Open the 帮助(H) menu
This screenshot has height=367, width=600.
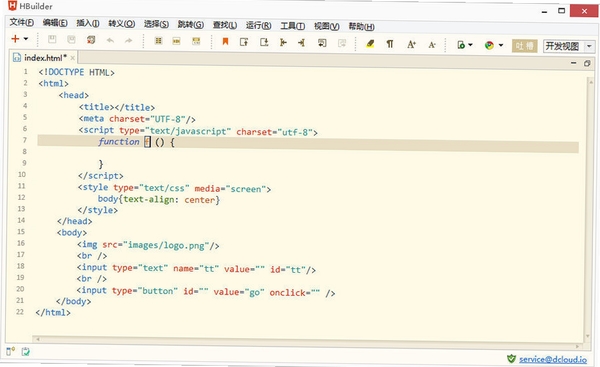[361, 26]
